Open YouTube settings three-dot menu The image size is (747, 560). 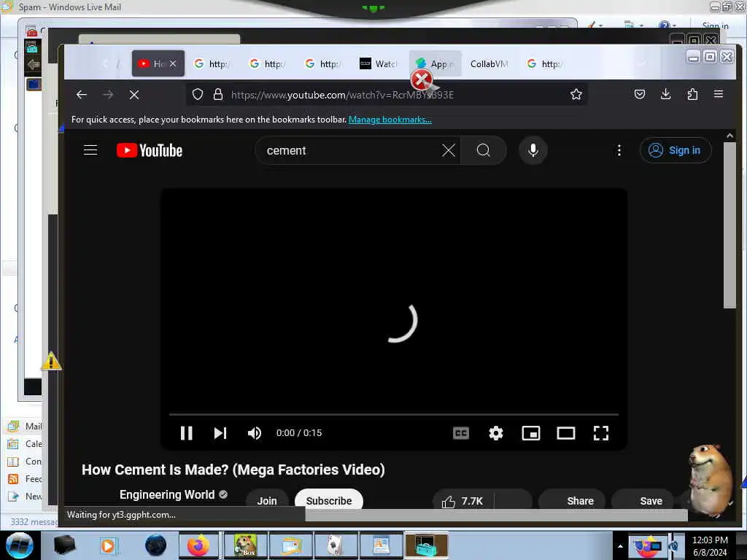click(619, 150)
